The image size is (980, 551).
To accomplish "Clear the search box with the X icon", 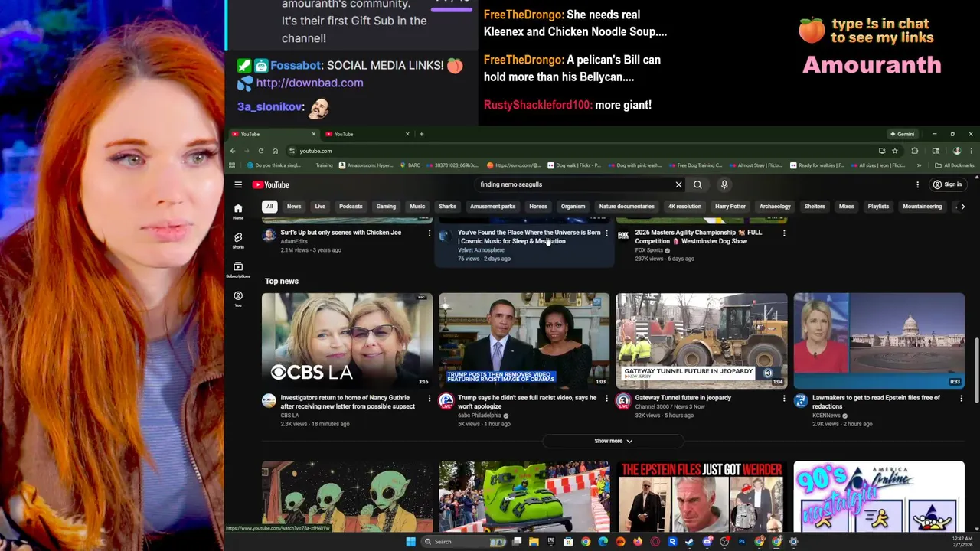I will coord(678,184).
